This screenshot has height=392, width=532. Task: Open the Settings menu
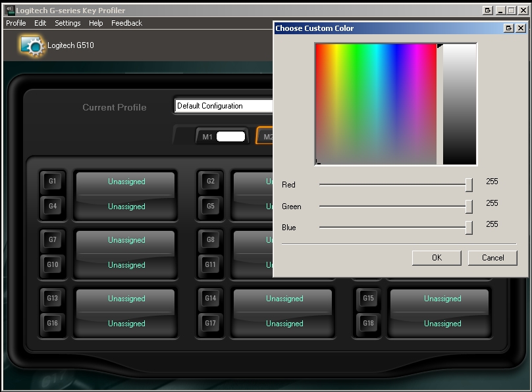(68, 23)
